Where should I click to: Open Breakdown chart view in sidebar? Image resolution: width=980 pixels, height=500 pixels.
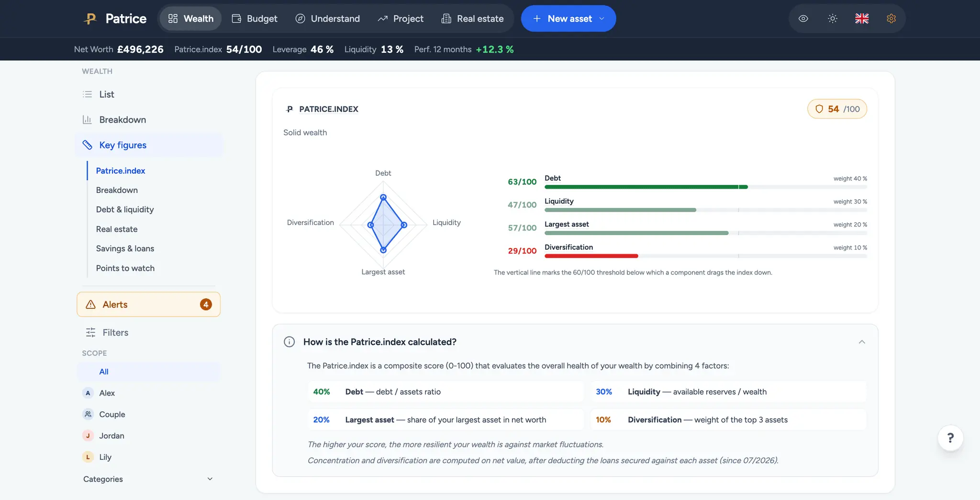(x=148, y=120)
